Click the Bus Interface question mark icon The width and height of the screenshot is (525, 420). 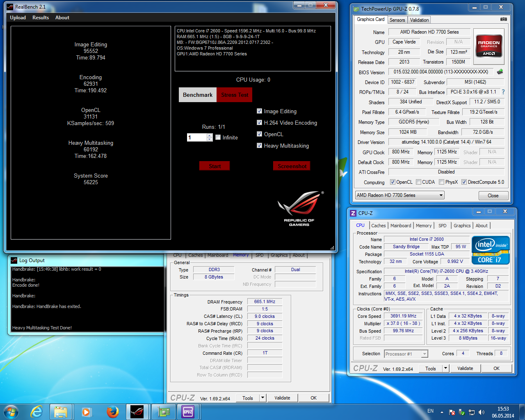tap(503, 92)
